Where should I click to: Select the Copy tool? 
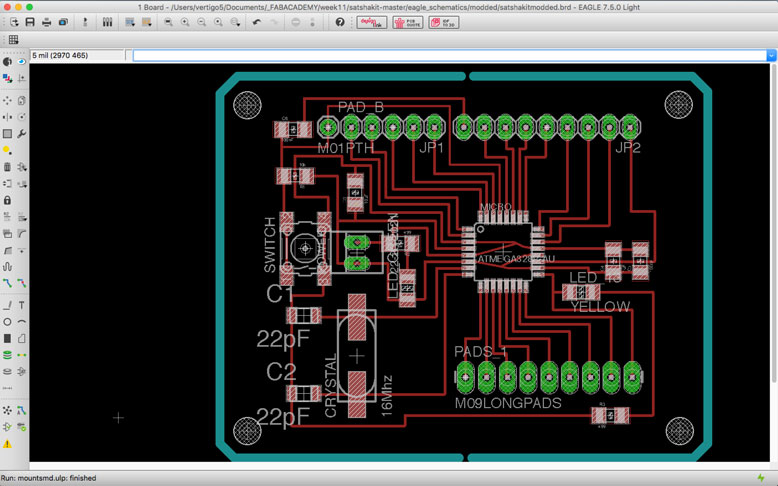point(21,101)
